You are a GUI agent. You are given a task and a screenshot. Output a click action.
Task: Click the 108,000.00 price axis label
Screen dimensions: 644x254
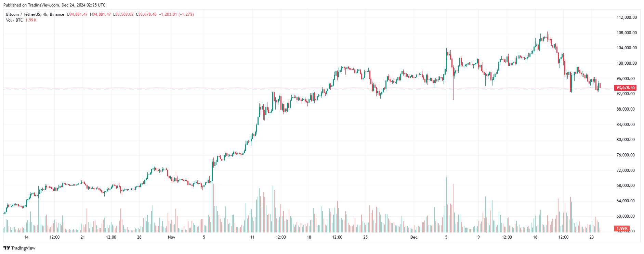click(x=627, y=33)
